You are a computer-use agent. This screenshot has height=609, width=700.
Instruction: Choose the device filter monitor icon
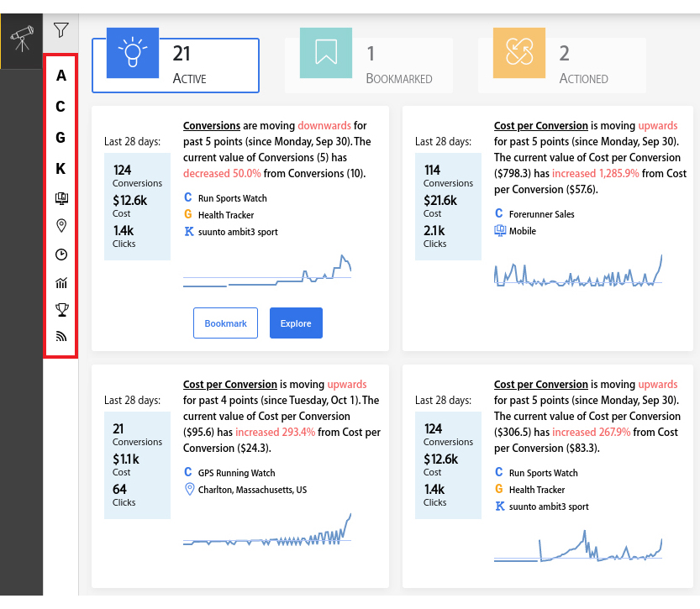click(61, 198)
